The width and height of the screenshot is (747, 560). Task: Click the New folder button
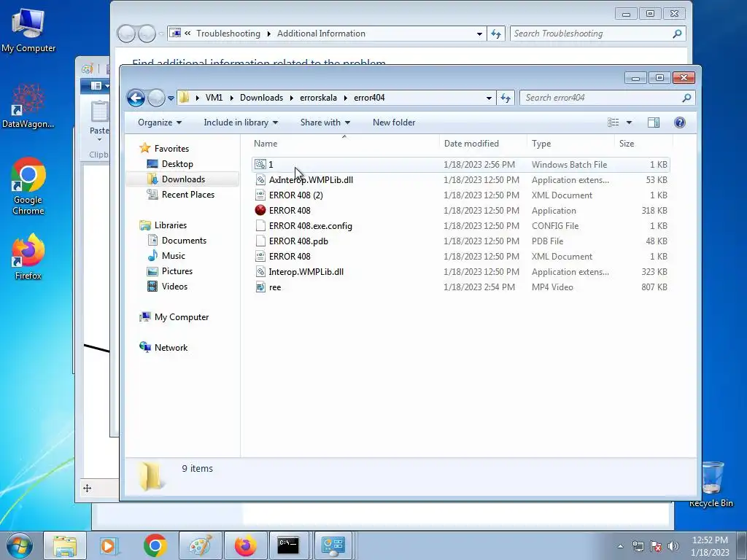(394, 122)
